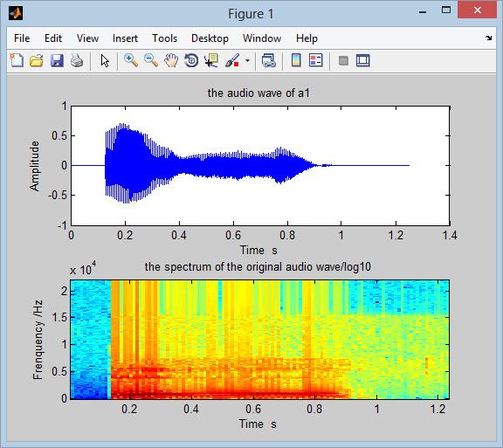Screen dimensions: 503x448
Task: Click the New Figure toolbar icon
Action: pos(17,60)
